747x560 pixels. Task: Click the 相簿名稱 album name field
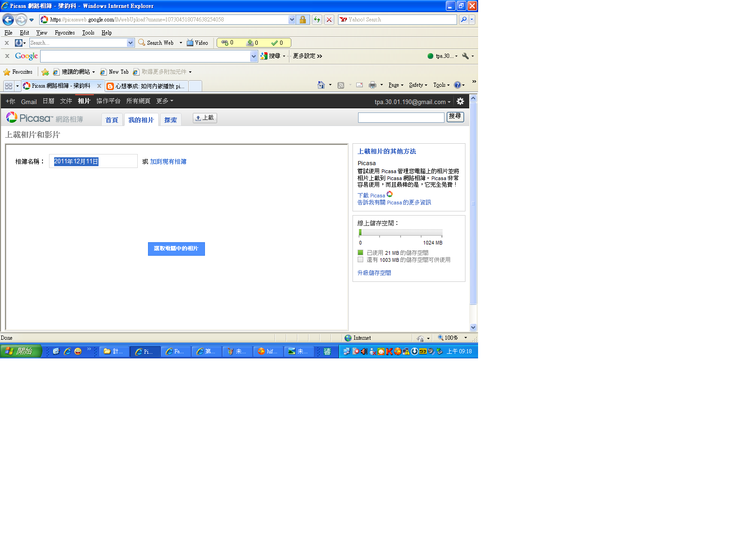point(93,161)
